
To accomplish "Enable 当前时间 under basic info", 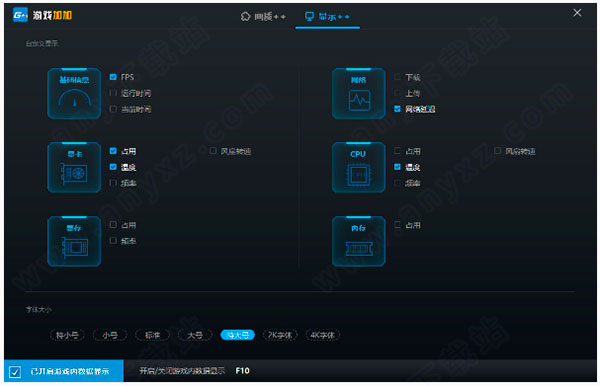I will (x=113, y=109).
